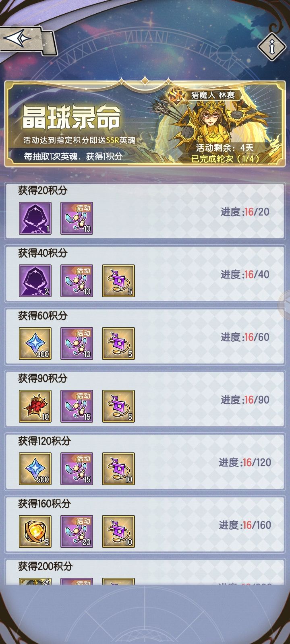Screen dimensions: 290x644
Task: Tap the 活动 item in 获得90积分 row
Action: 77,406
